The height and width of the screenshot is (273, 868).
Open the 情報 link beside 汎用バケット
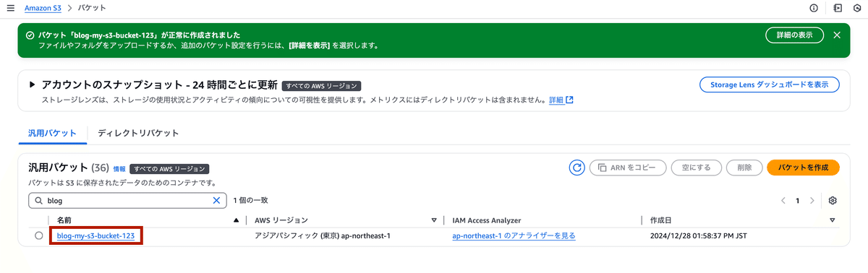click(x=119, y=168)
